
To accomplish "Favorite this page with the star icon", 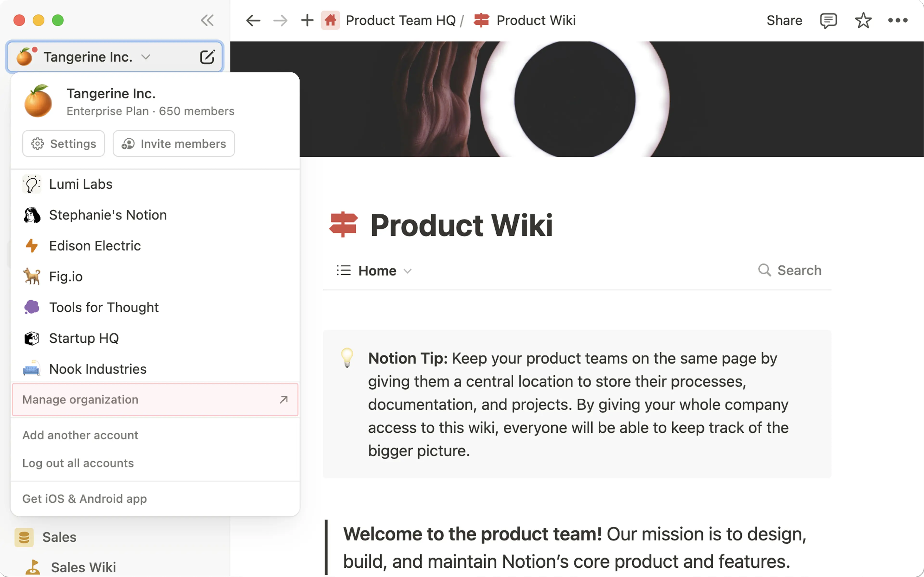I will (x=863, y=21).
